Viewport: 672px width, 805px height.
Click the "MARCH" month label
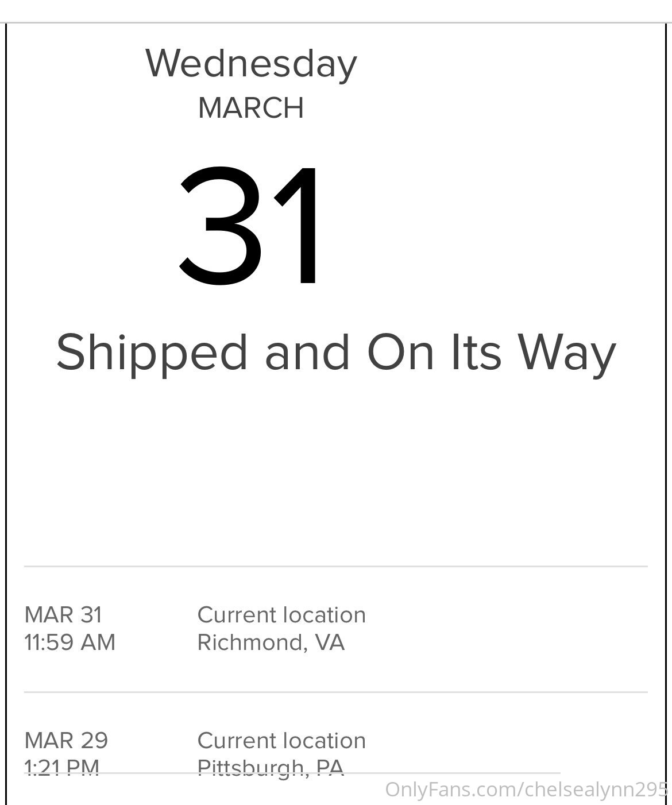coord(251,108)
